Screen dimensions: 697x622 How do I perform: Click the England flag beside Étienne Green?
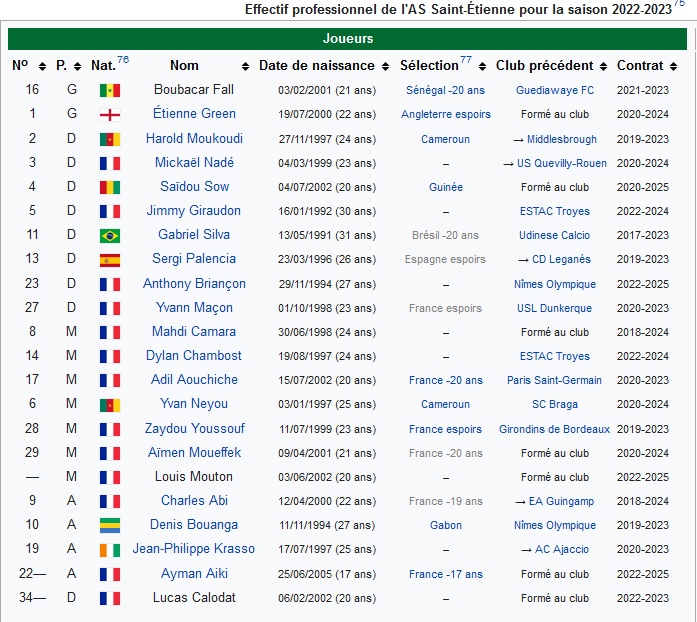coord(109,114)
